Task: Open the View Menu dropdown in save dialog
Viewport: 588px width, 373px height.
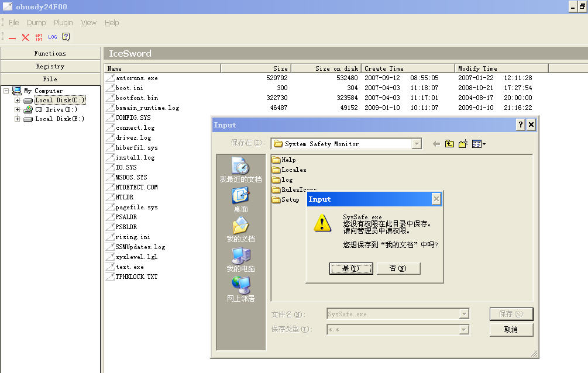Action: point(479,144)
